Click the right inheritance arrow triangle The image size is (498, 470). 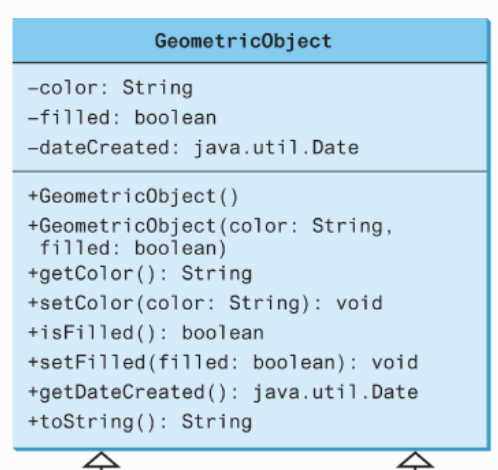pos(415,460)
